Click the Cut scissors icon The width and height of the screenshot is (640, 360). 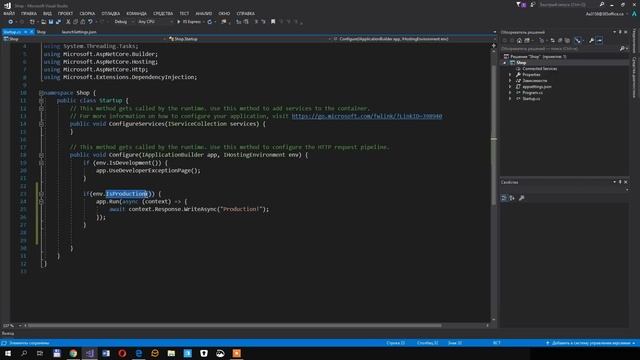coord(68,22)
